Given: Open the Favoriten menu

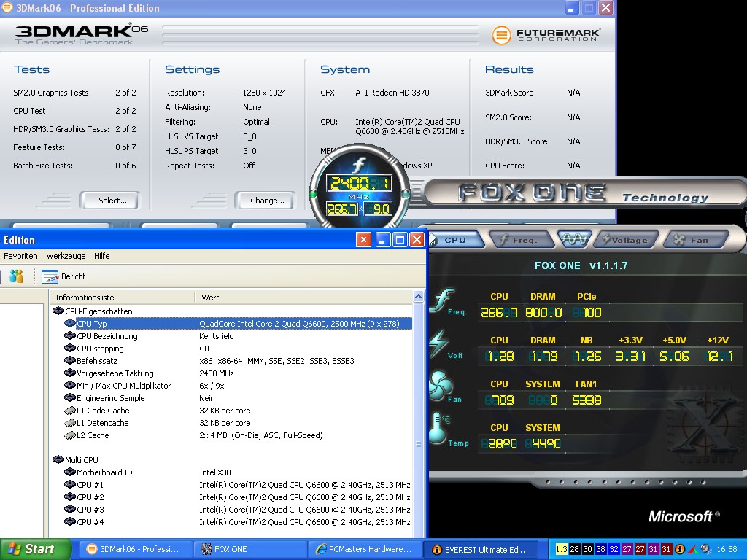Looking at the screenshot, I should 20,256.
